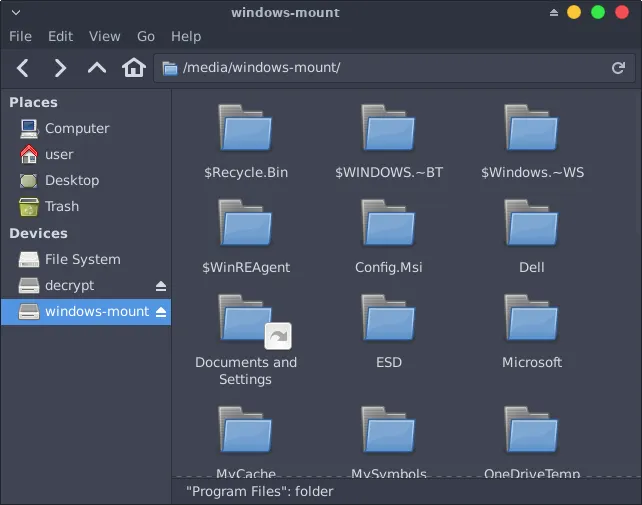Navigate to parent folder with up arrow

pos(97,68)
